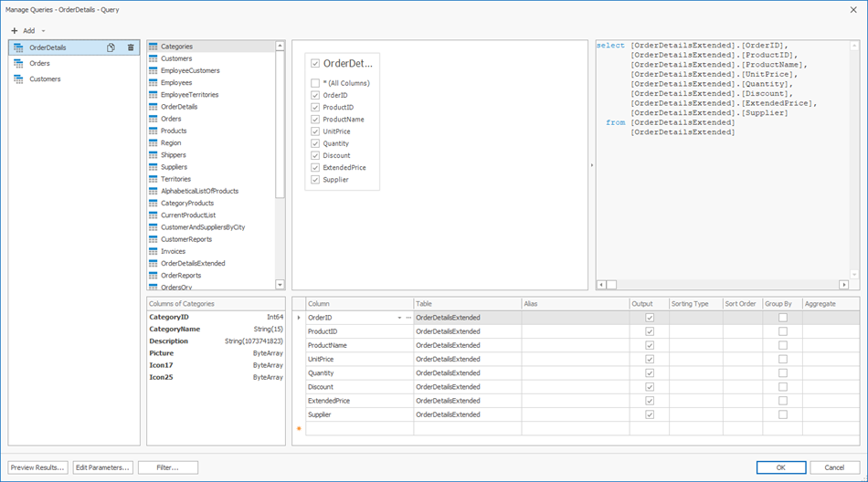Select OrderDetailsExtended in the tables list

click(x=193, y=263)
